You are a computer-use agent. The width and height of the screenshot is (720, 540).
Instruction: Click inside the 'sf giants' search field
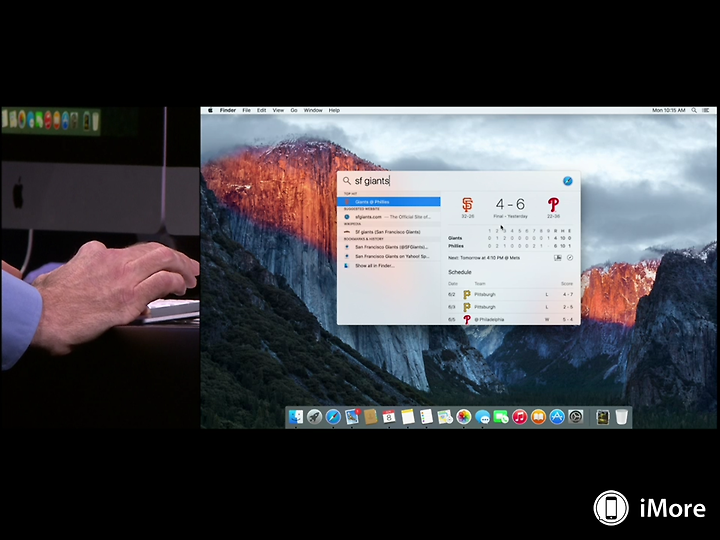coord(455,181)
